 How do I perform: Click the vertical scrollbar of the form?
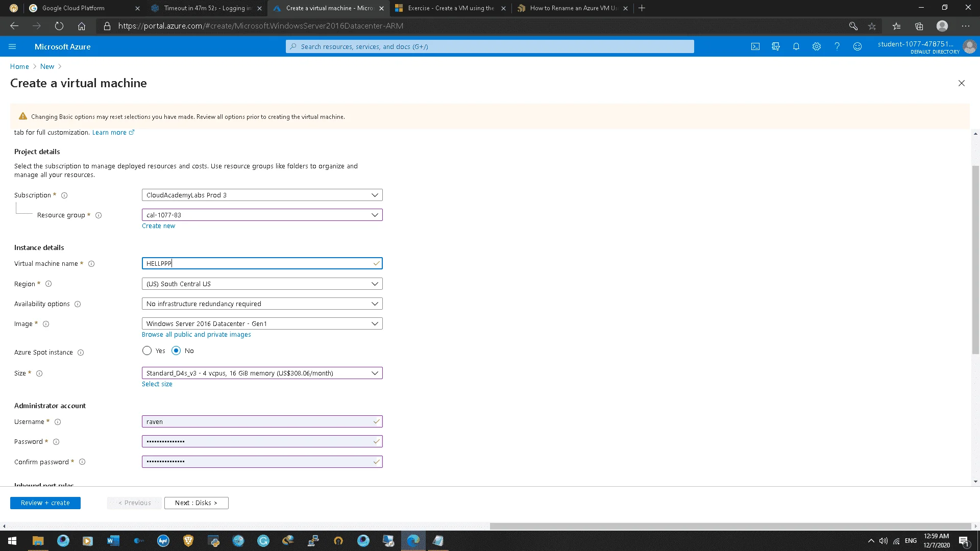(x=975, y=260)
